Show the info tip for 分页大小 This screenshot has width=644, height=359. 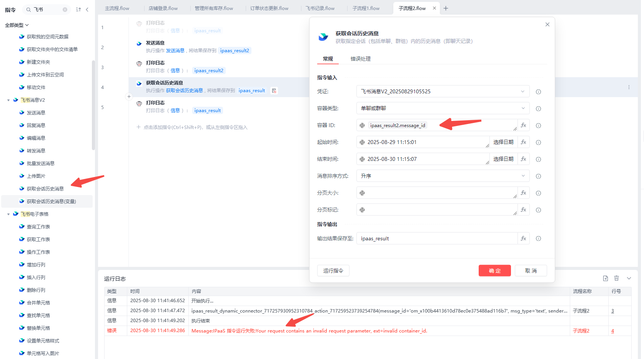[x=539, y=193]
